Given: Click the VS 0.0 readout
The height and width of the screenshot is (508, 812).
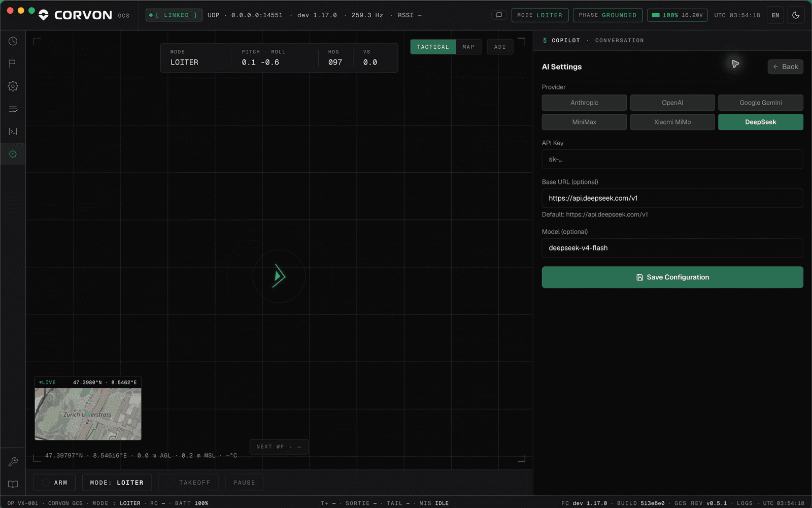Looking at the screenshot, I should click(370, 57).
